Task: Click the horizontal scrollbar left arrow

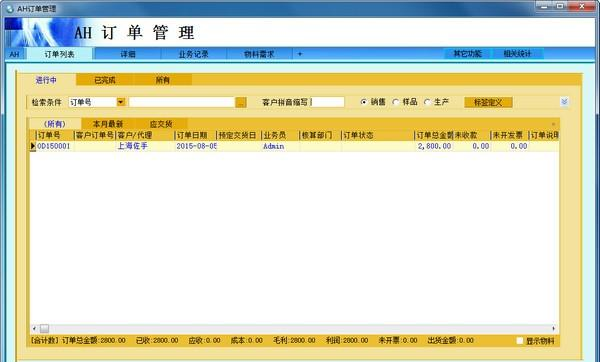Action: point(34,328)
